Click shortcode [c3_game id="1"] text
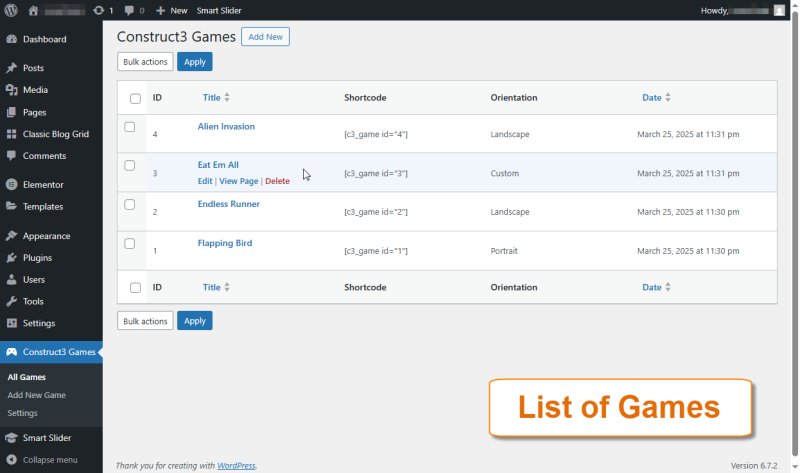Image resolution: width=800 pixels, height=473 pixels. pyautogui.click(x=376, y=251)
